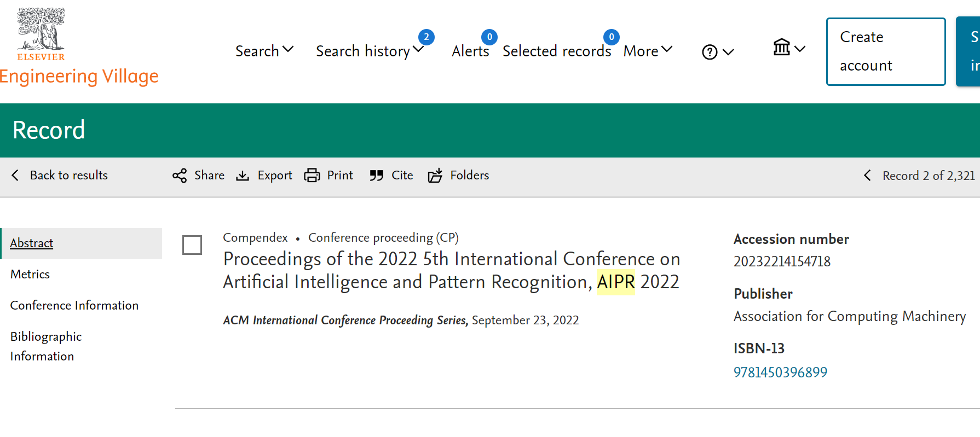
Task: Choose the Export option
Action: [x=275, y=175]
